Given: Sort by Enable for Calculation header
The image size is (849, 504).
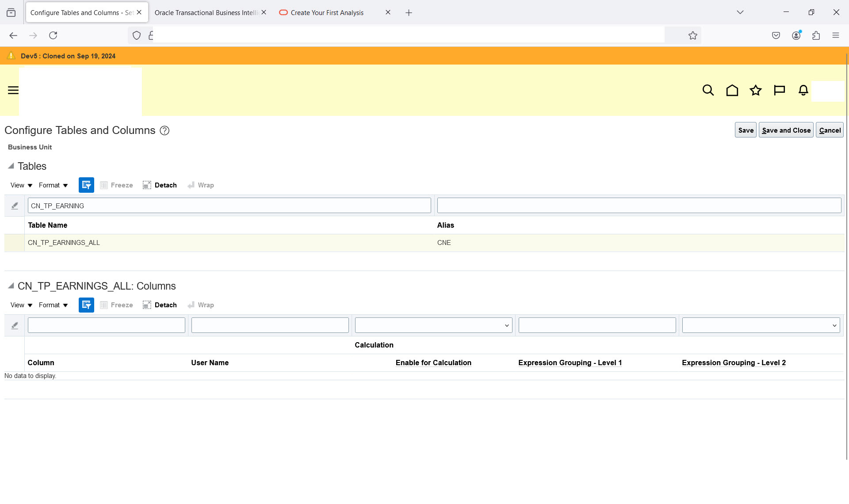Looking at the screenshot, I should (433, 363).
